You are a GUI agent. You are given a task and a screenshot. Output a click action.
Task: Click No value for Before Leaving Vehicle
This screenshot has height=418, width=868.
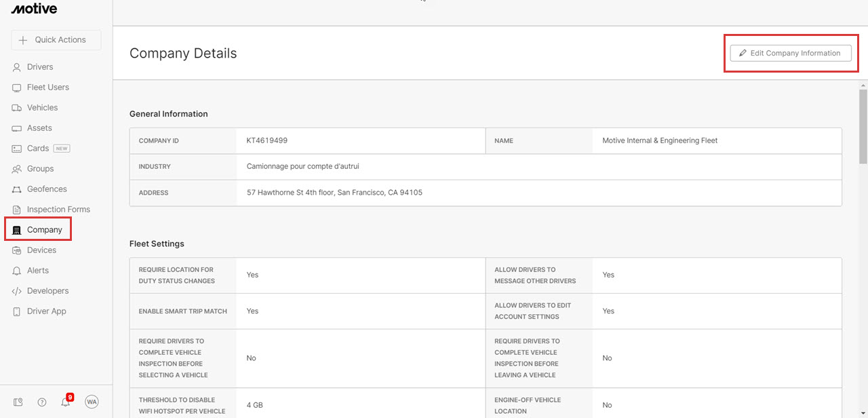[607, 358]
